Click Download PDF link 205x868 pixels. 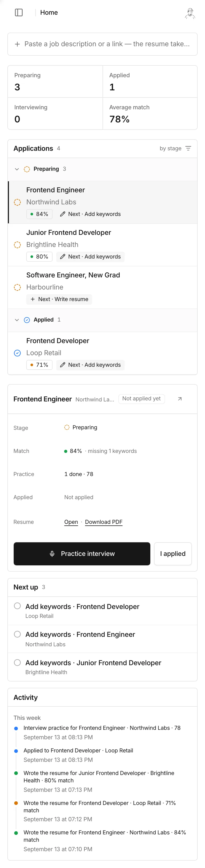pyautogui.click(x=104, y=521)
